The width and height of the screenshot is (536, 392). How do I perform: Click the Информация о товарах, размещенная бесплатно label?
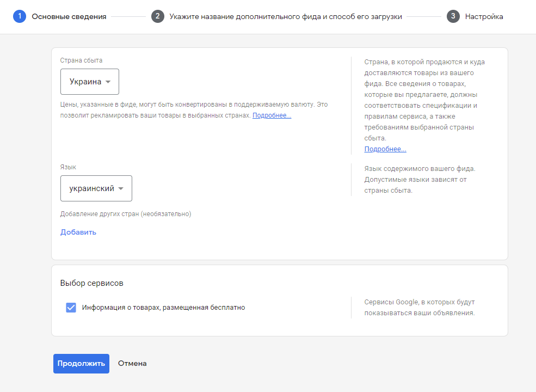click(163, 308)
